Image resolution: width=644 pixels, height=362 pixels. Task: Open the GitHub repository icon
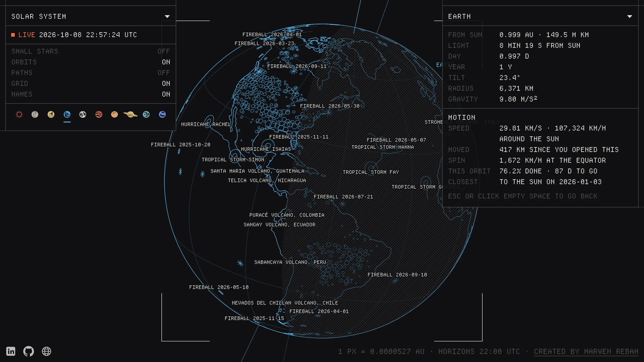click(x=29, y=351)
